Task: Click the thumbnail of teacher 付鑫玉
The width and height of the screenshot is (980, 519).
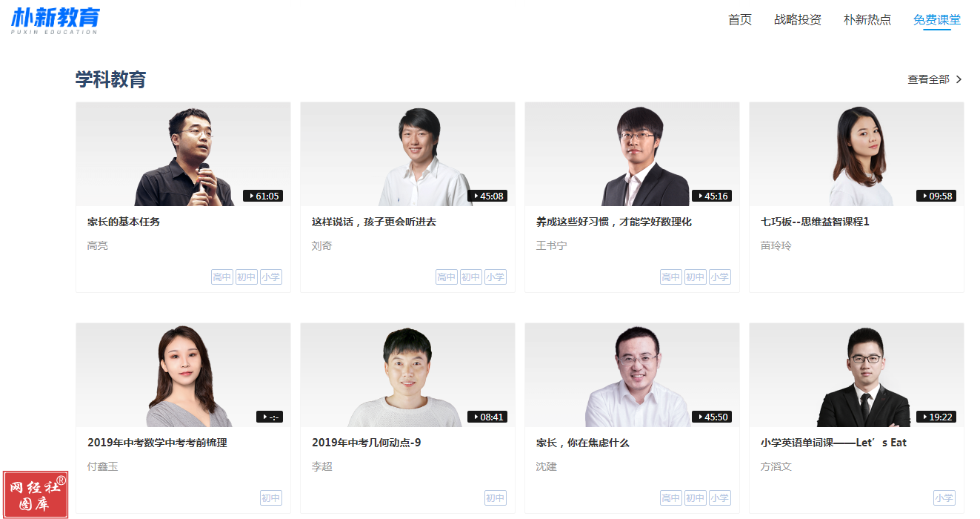Action: tap(183, 374)
